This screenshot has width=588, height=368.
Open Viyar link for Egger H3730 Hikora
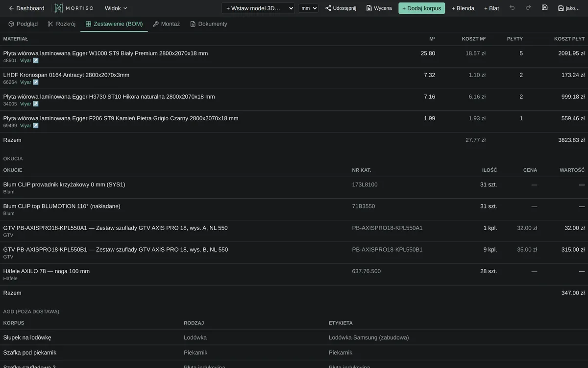coord(29,104)
